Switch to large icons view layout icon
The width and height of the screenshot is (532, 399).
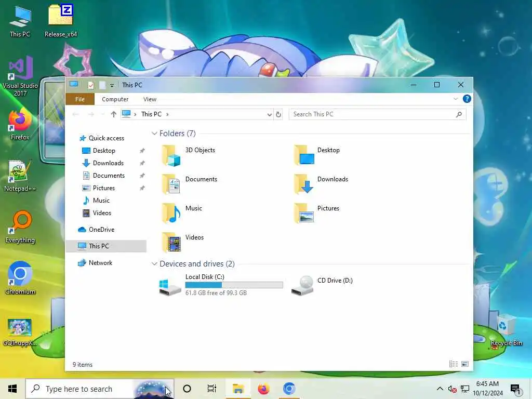click(465, 364)
